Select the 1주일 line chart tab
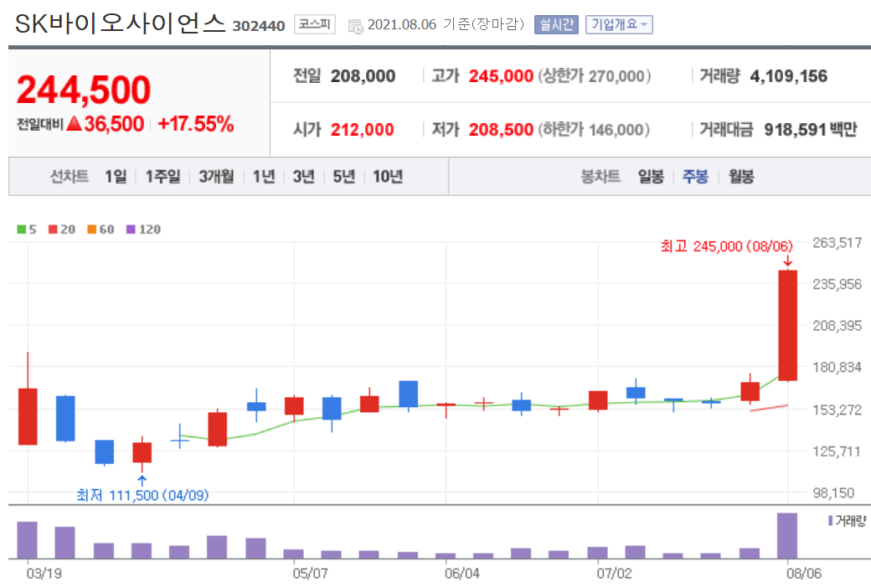 coord(162,177)
